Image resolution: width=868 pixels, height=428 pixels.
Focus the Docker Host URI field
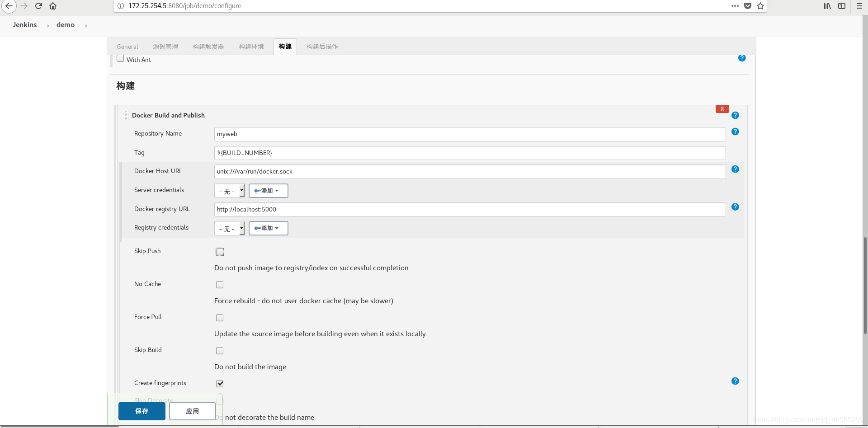pos(470,172)
